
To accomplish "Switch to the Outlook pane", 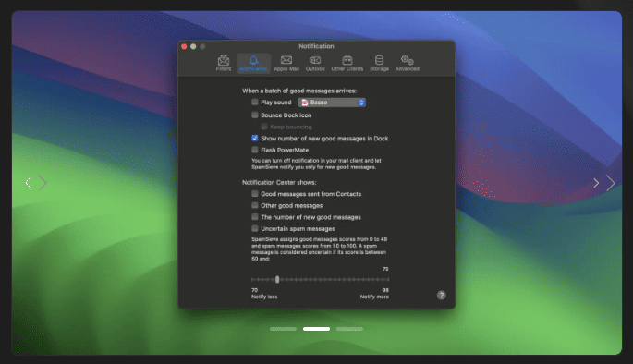I will [x=315, y=64].
